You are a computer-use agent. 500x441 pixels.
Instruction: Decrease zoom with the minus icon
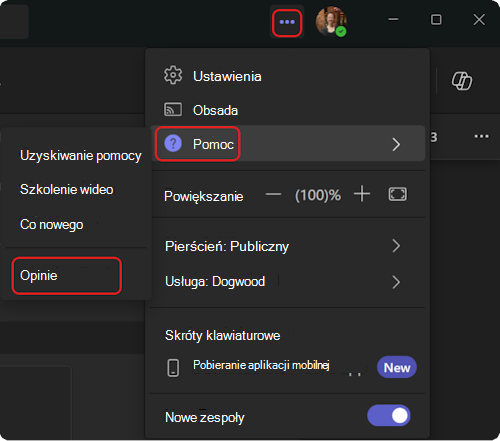(273, 194)
